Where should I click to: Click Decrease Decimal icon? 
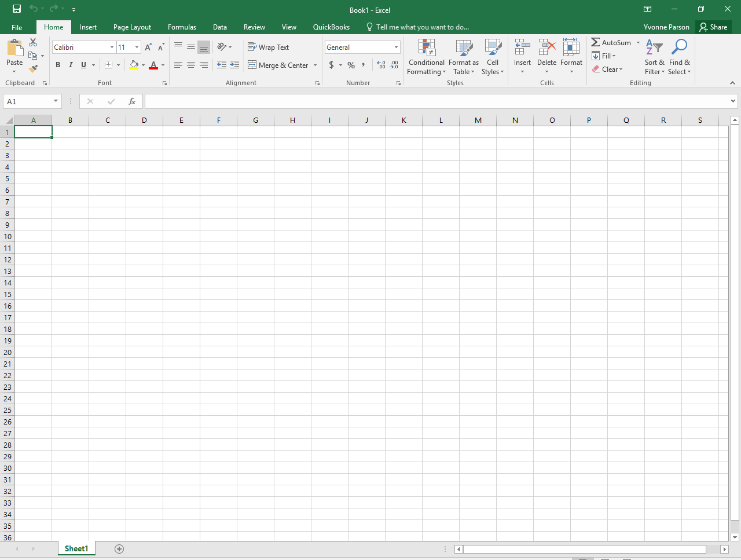point(394,65)
